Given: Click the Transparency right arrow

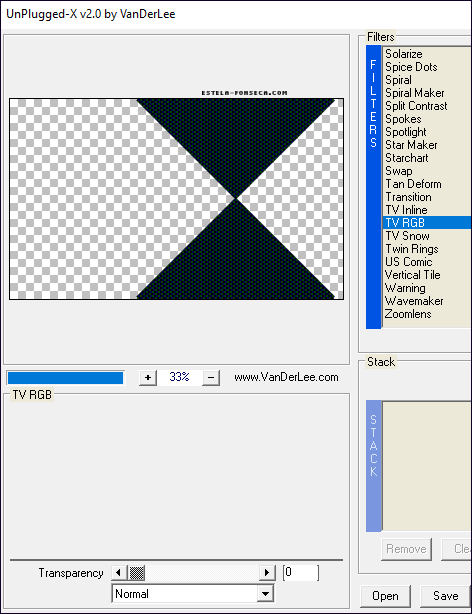Looking at the screenshot, I should tap(267, 573).
